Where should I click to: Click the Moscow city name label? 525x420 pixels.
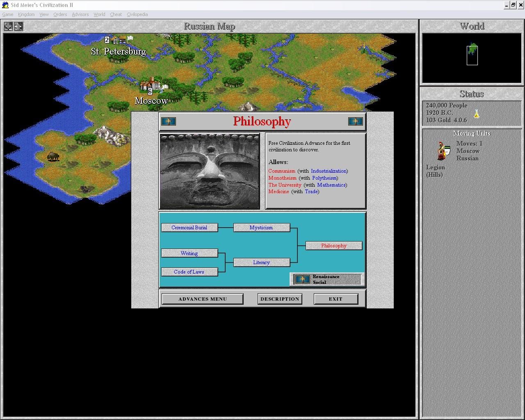tap(151, 101)
